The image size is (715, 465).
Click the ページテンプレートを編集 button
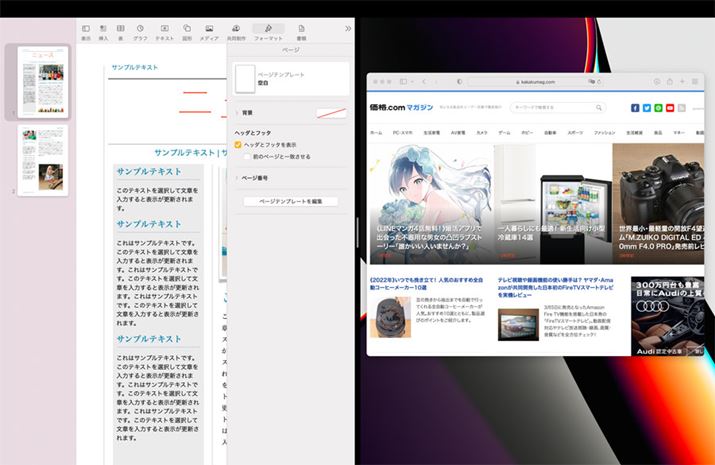290,202
